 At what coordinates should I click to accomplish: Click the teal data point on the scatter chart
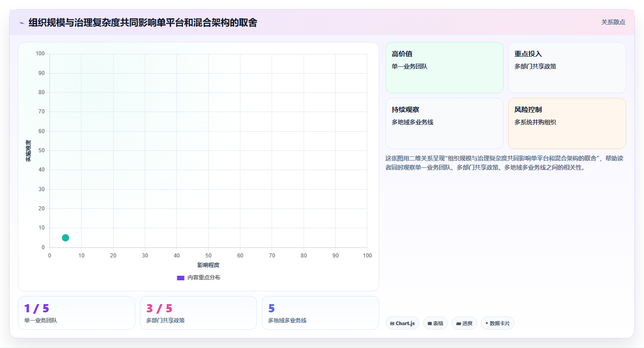tap(65, 238)
